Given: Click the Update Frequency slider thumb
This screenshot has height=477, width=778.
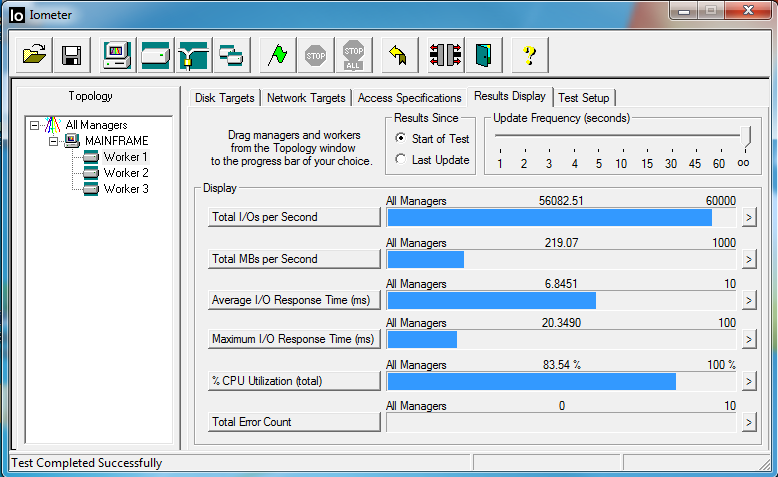Looking at the screenshot, I should (745, 136).
